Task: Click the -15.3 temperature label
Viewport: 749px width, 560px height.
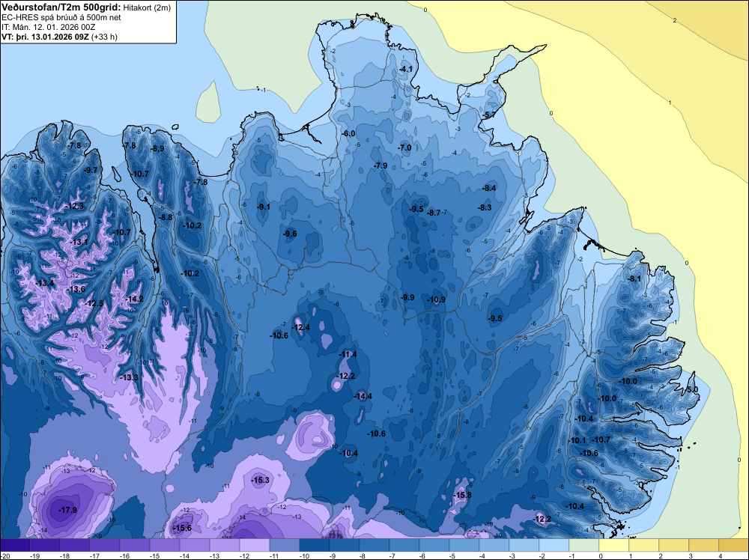Action: coord(261,480)
